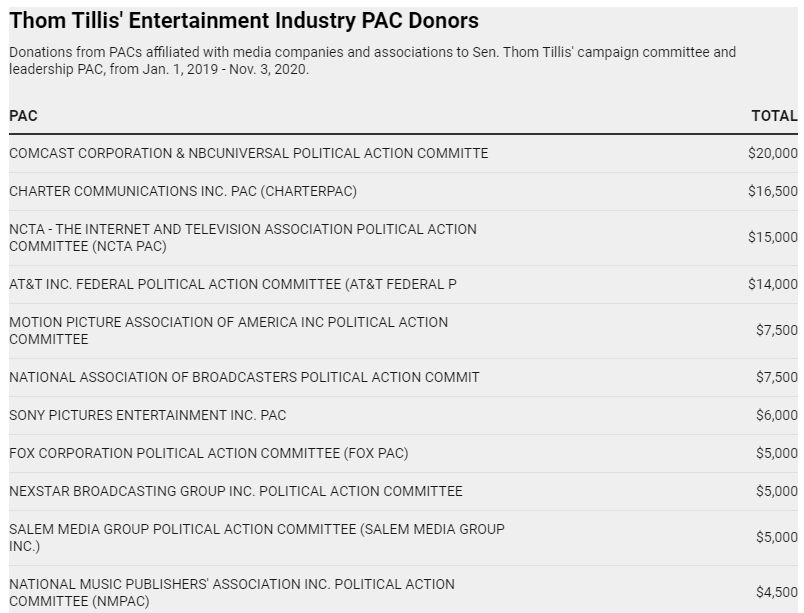
Task: Click the $6,000 total amount
Action: click(x=776, y=415)
